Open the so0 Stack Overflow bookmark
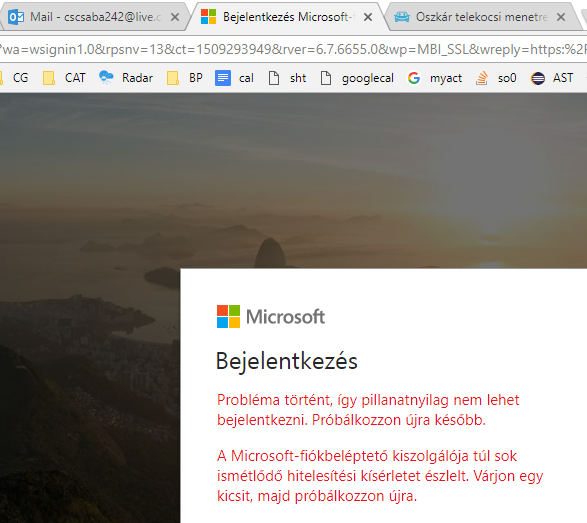The height and width of the screenshot is (523, 587). (496, 78)
